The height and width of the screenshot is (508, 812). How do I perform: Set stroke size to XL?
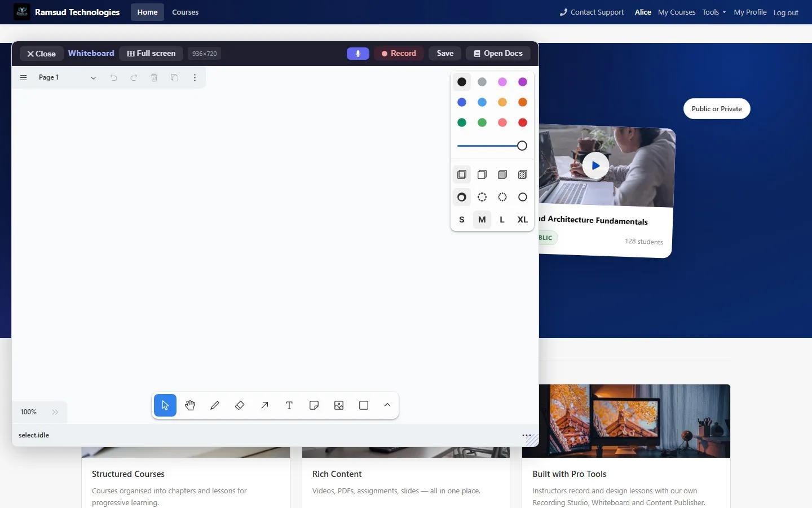523,220
